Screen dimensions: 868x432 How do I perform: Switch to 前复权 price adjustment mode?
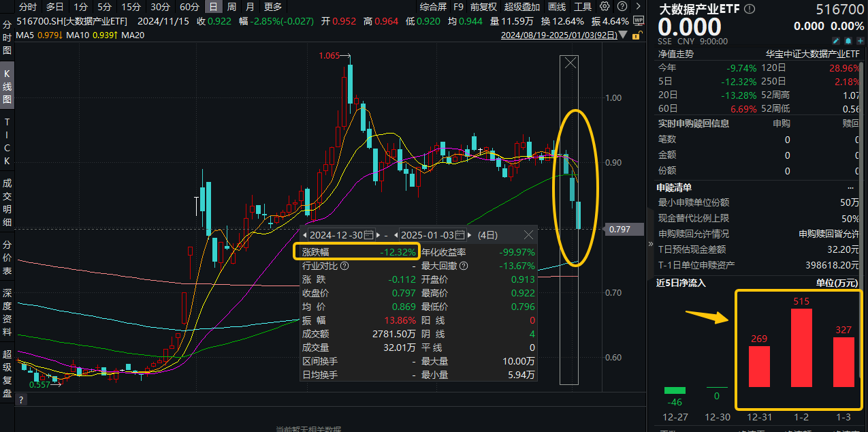(483, 7)
